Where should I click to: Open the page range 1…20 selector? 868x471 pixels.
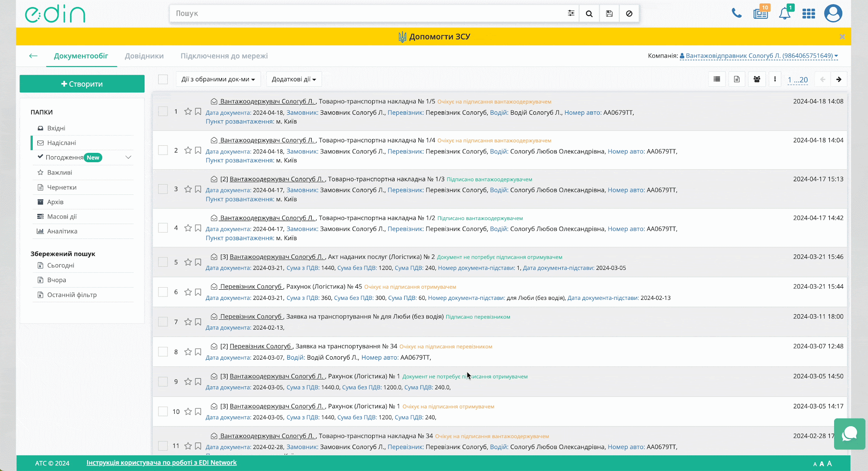tap(798, 80)
